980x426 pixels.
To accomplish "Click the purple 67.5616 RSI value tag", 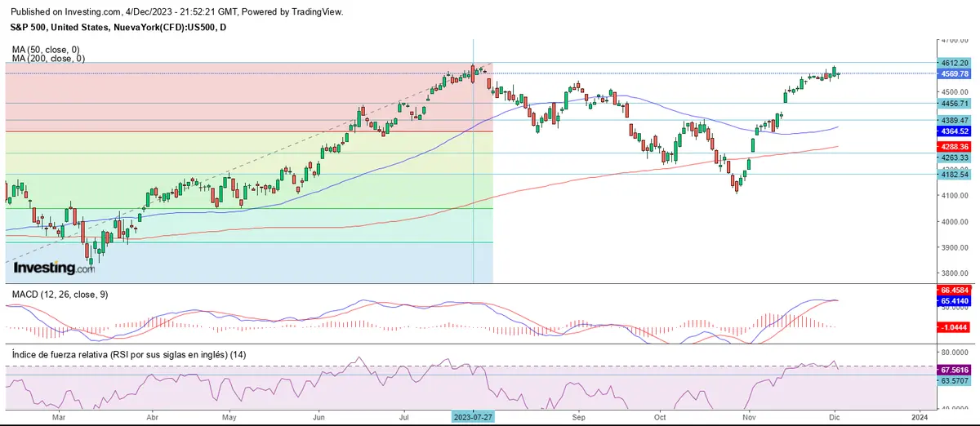I will [x=955, y=369].
